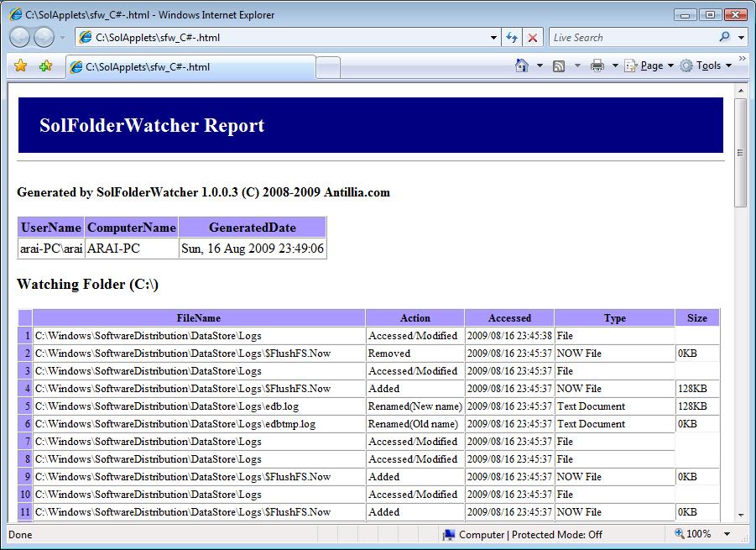This screenshot has height=550, width=756.
Task: Click the 'File' type cell in row 8
Action: click(x=615, y=459)
